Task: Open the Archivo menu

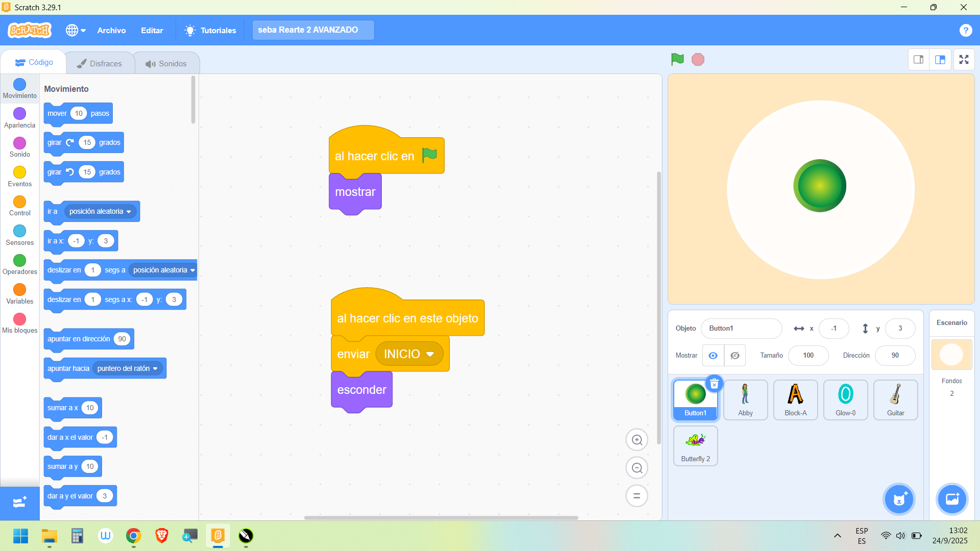Action: pyautogui.click(x=111, y=30)
